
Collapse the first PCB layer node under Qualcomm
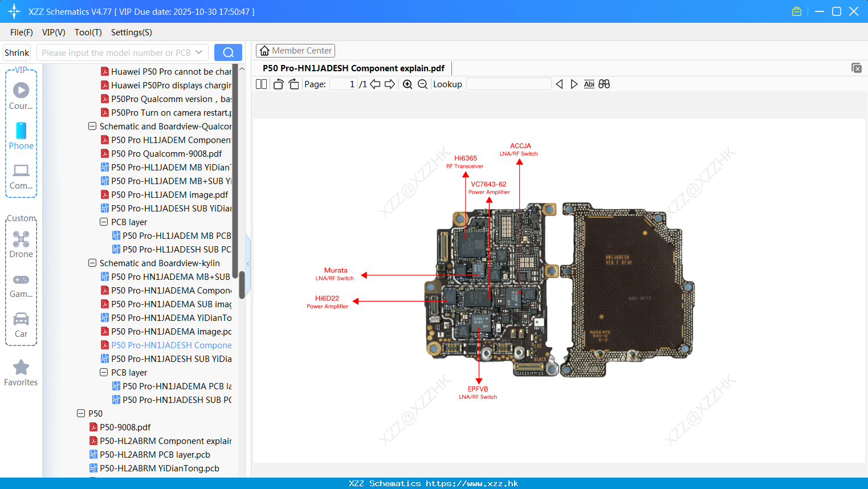click(104, 222)
